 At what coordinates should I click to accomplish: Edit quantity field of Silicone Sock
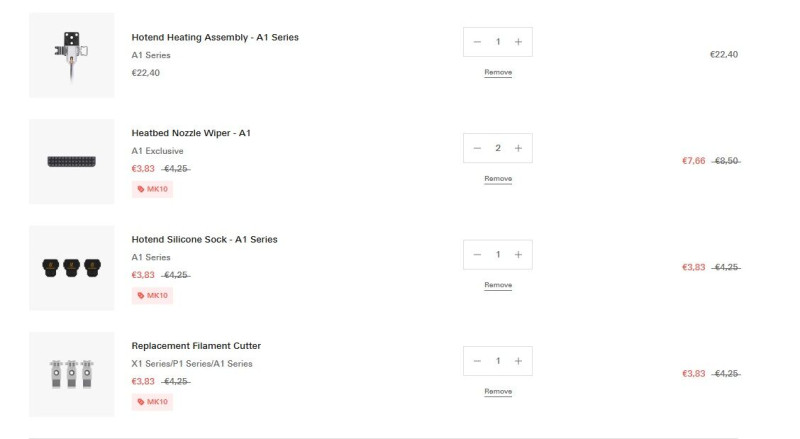coord(497,255)
